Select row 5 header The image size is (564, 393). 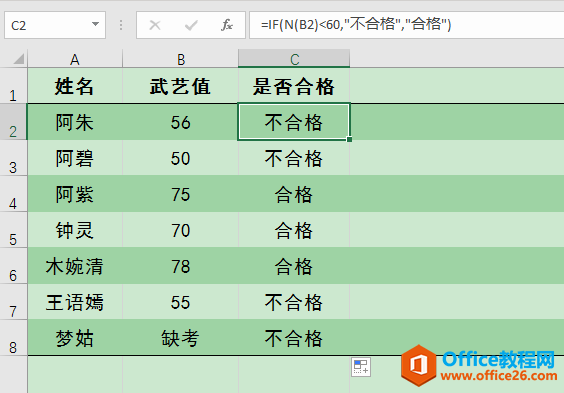13,230
